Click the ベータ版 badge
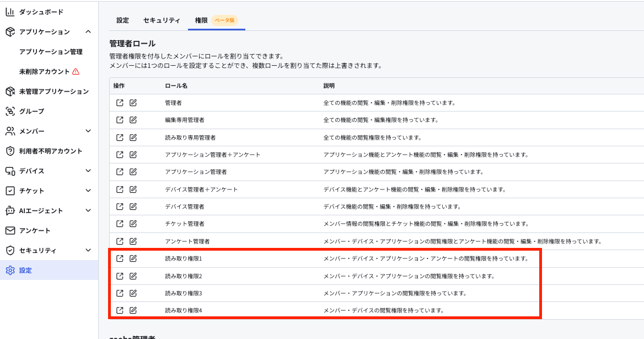The image size is (644, 339). (224, 20)
